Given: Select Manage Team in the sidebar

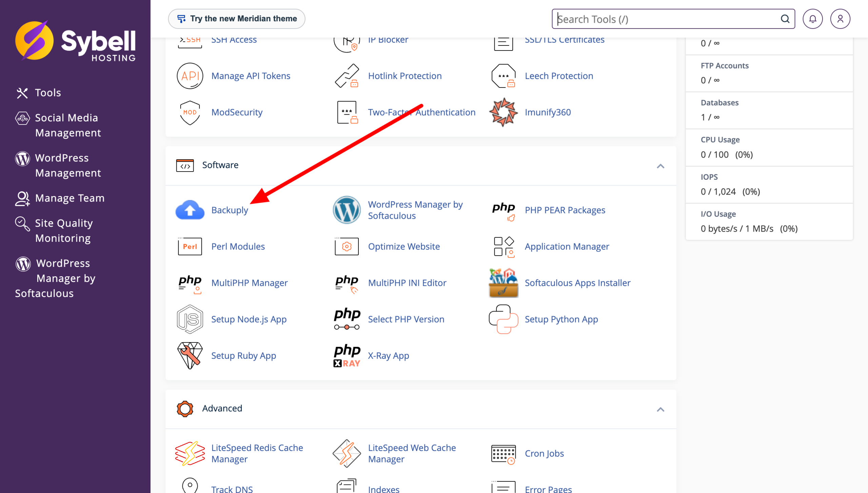Looking at the screenshot, I should pyautogui.click(x=60, y=198).
